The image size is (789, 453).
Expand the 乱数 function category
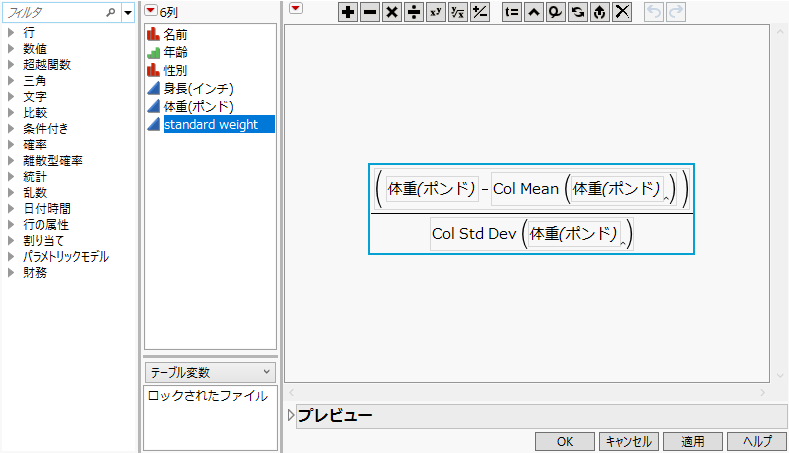[11, 193]
